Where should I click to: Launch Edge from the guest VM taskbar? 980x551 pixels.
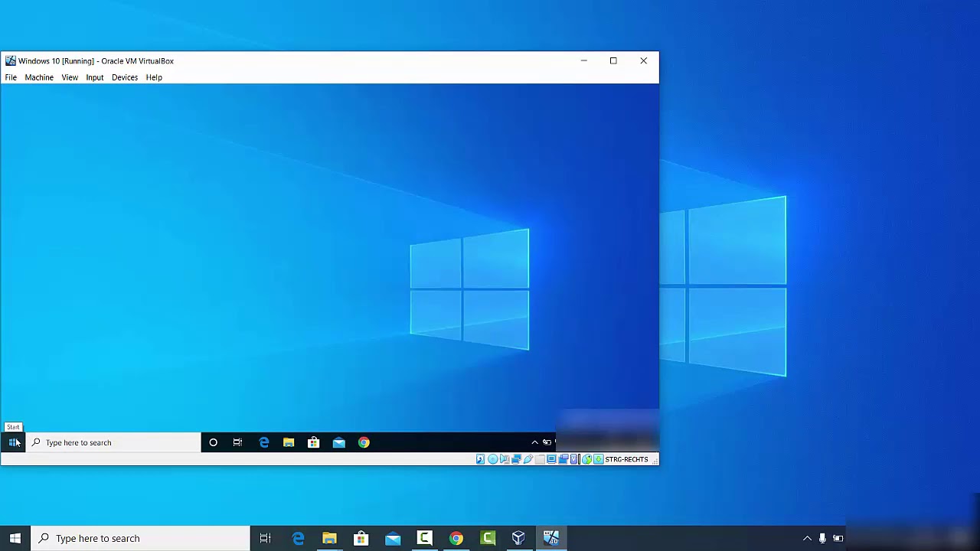pyautogui.click(x=264, y=442)
